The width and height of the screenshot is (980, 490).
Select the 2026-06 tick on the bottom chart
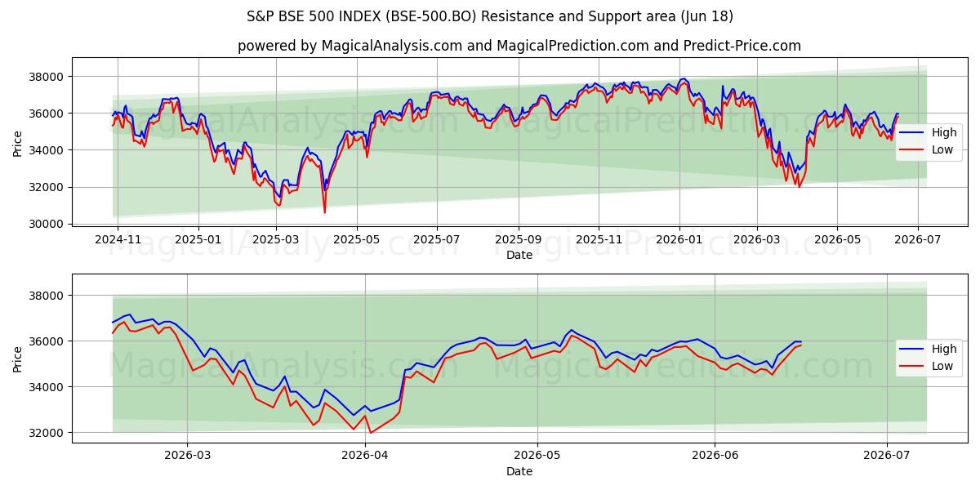[x=715, y=457]
